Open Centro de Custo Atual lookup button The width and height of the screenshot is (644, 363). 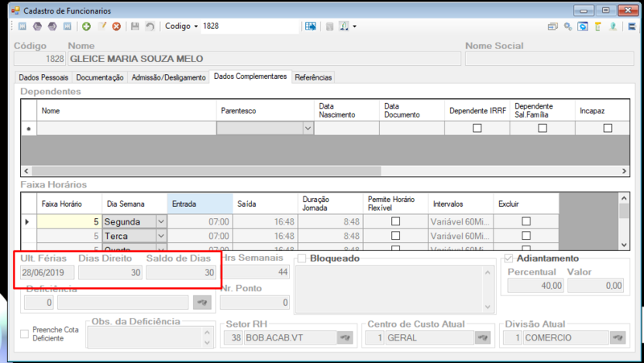point(482,337)
